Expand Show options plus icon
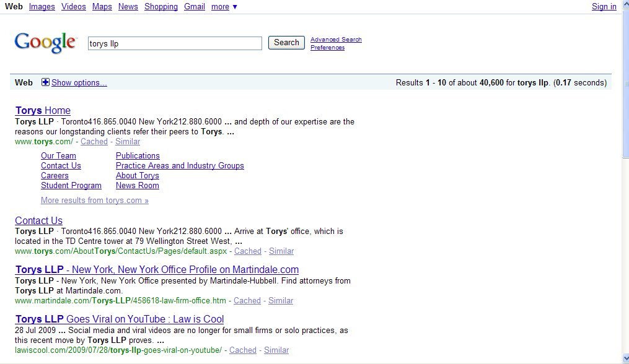Screen dimensions: 629x364 point(45,82)
